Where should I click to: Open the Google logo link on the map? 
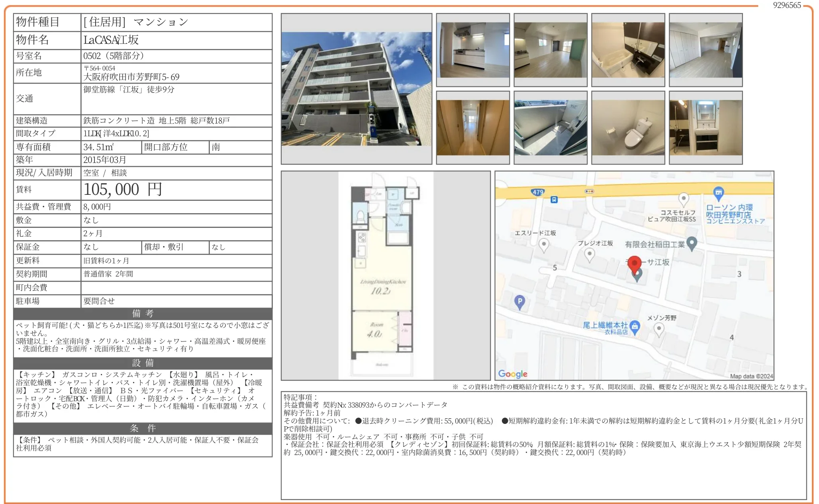pyautogui.click(x=513, y=374)
